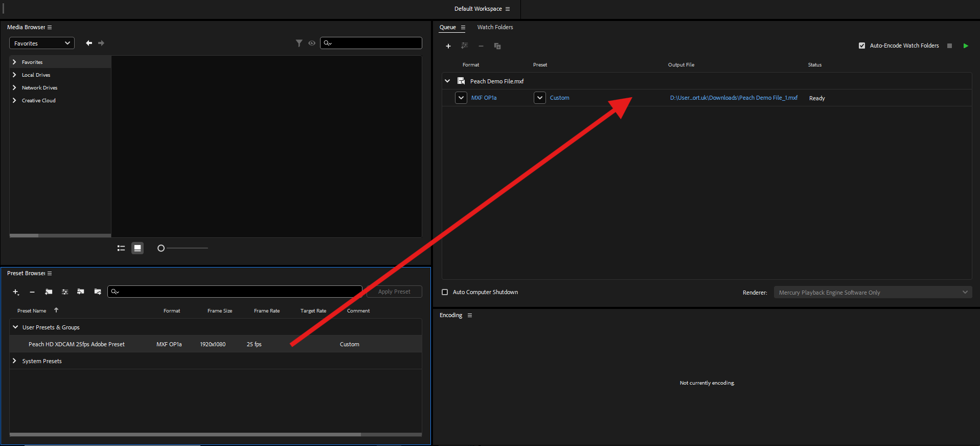Enable Auto Computer Shutdown checkbox
The height and width of the screenshot is (446, 980).
(x=445, y=292)
